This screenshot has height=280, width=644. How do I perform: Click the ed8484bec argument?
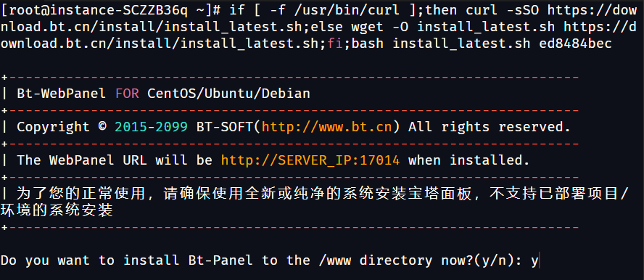[575, 43]
